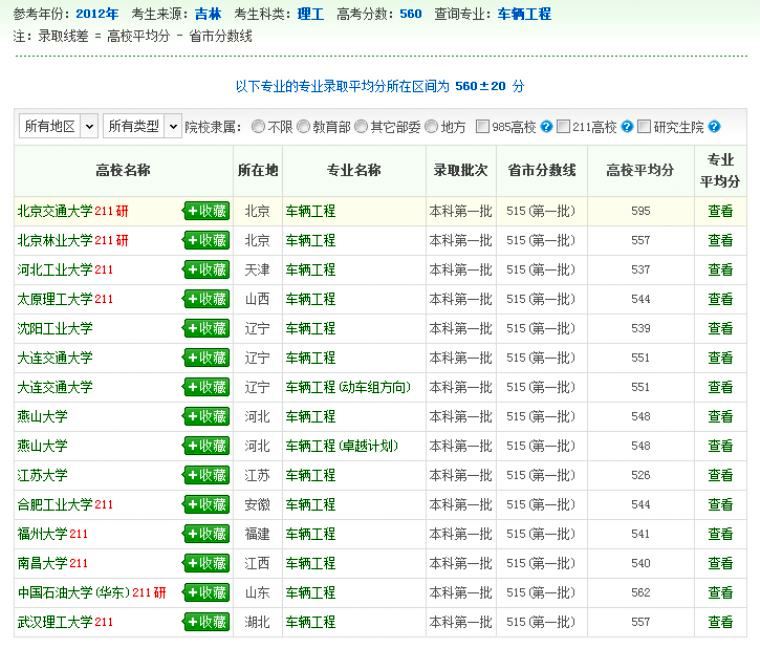Image resolution: width=760 pixels, height=648 pixels.
Task: Click score 562 in 中国石油大学 row
Action: coord(641,593)
